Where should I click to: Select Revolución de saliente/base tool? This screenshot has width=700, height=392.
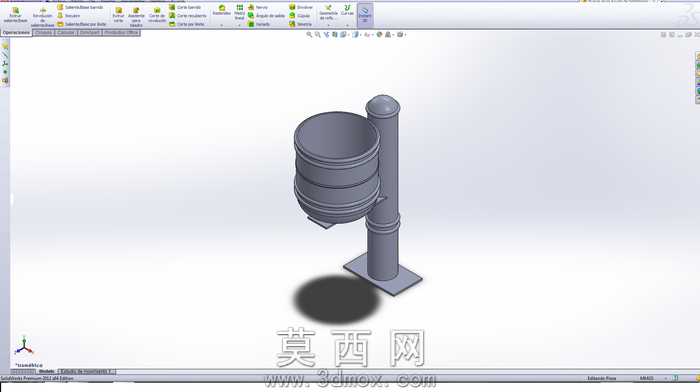(x=42, y=17)
